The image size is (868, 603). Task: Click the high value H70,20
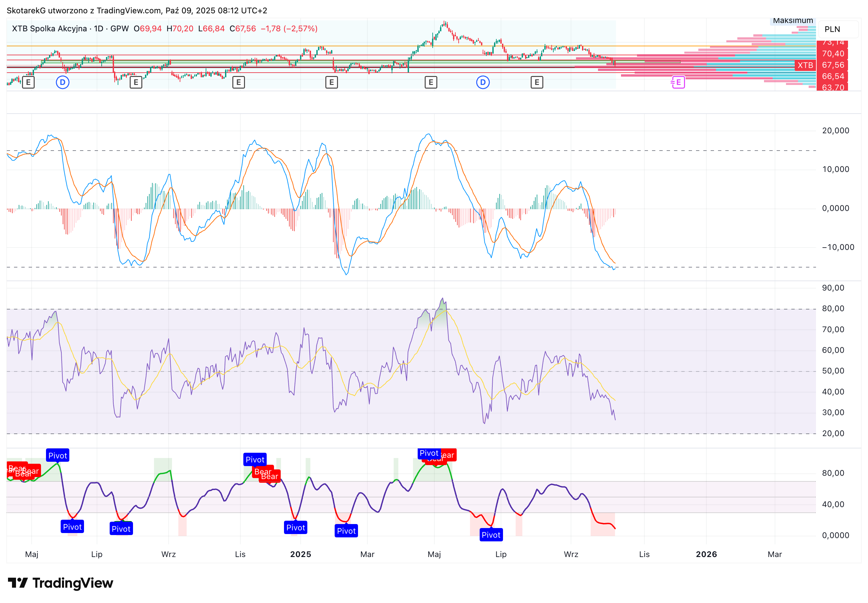click(x=180, y=29)
